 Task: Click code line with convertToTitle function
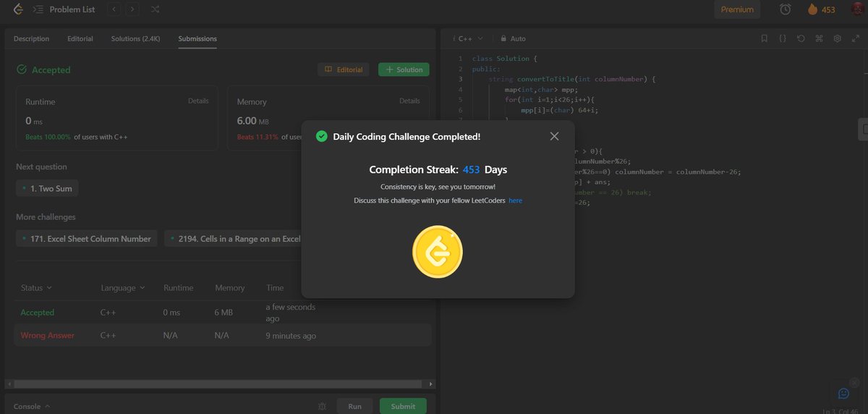point(571,79)
